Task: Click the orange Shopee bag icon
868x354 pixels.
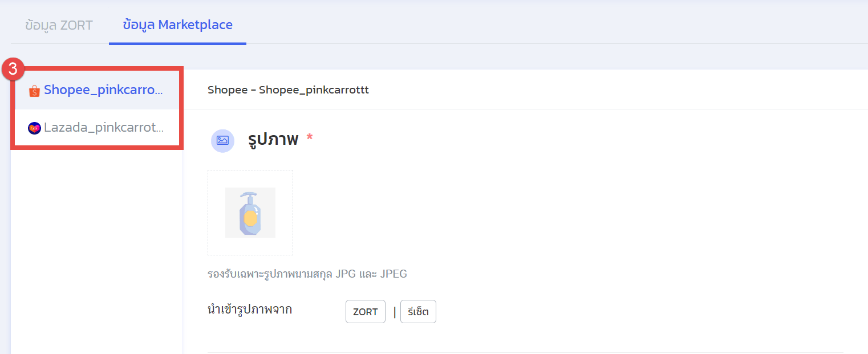Action: 34,91
